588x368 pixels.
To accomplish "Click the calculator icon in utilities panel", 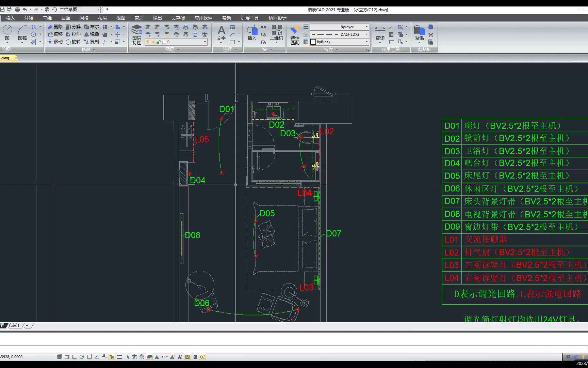I will pyautogui.click(x=391, y=34).
